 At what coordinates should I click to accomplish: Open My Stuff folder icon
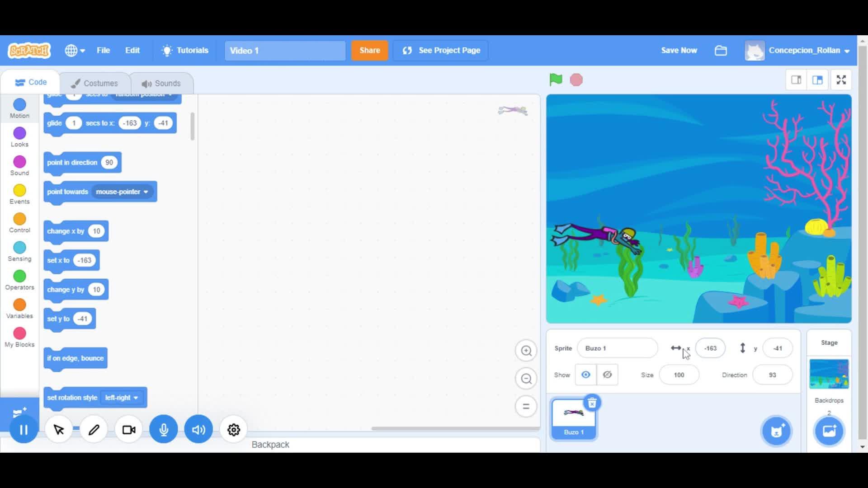[x=721, y=51]
